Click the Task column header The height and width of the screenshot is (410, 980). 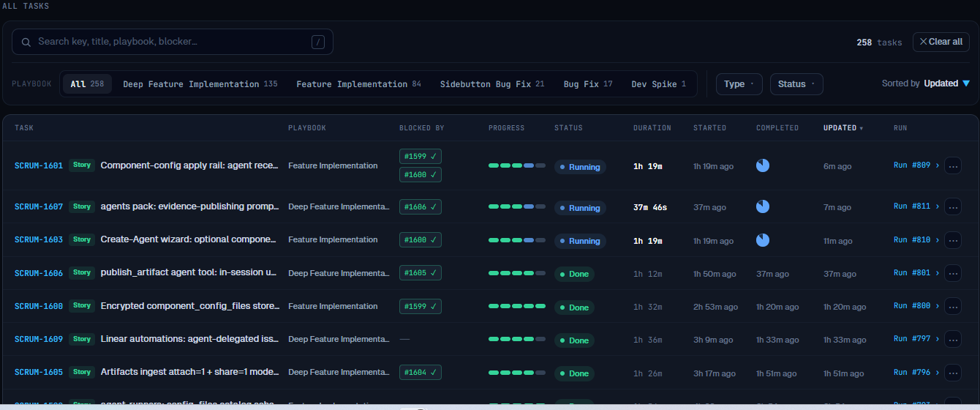pos(24,128)
